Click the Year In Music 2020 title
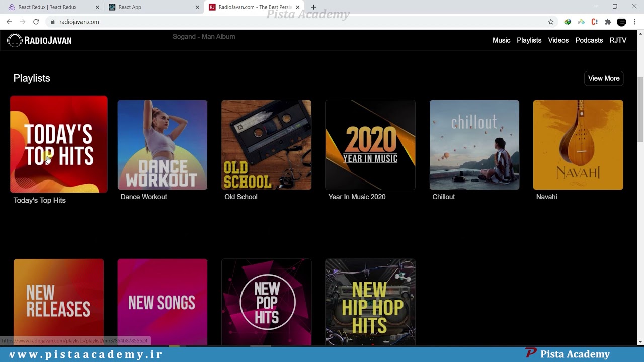This screenshot has width=644, height=362. click(357, 197)
